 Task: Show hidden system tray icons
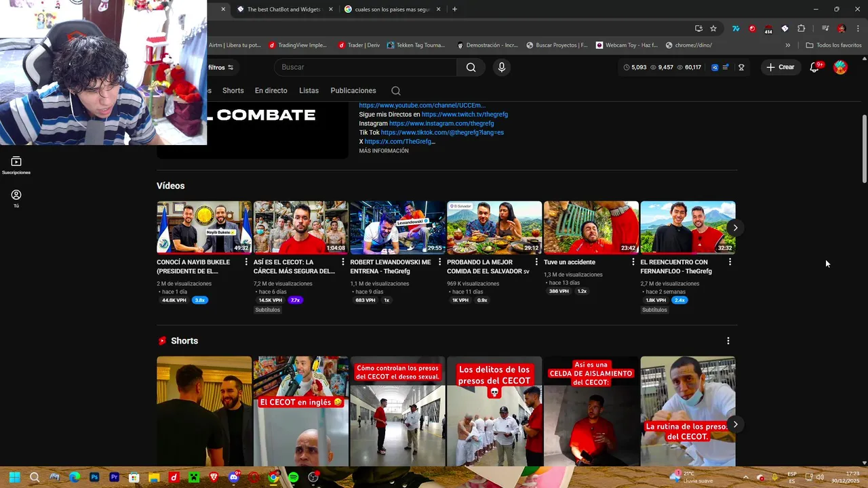coord(745,477)
